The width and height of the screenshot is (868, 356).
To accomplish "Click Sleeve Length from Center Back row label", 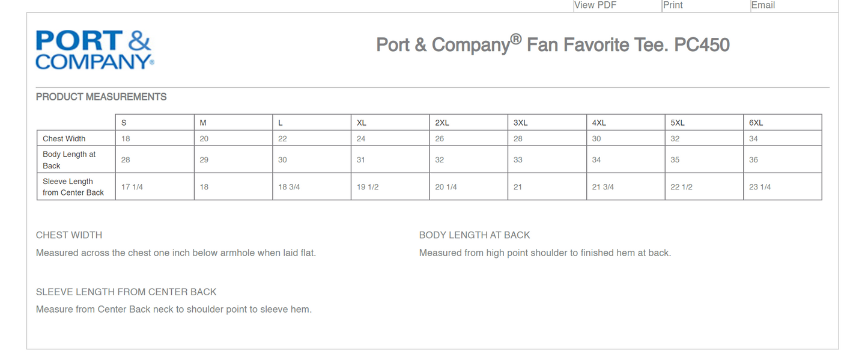I will click(73, 187).
